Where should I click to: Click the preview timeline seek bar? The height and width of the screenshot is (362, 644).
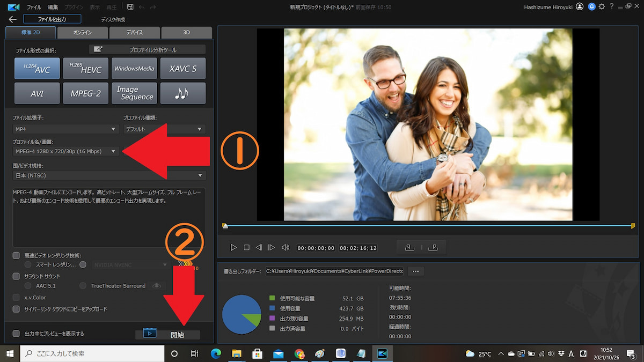pyautogui.click(x=428, y=226)
